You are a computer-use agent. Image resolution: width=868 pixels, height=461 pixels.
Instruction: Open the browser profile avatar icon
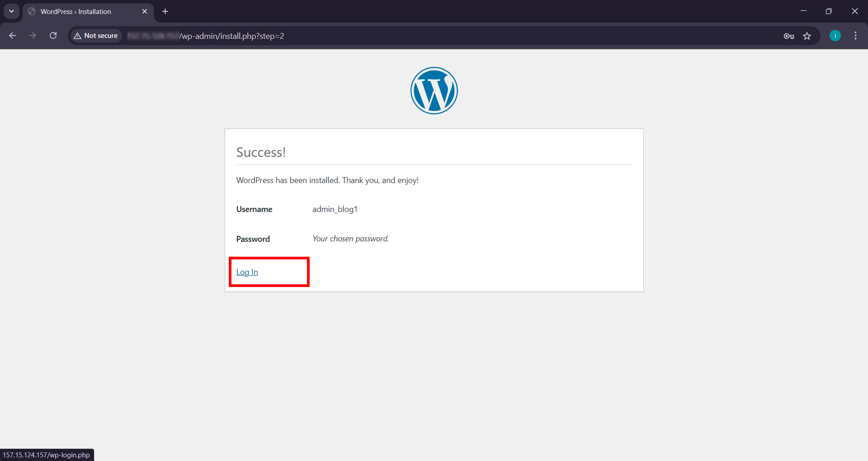835,36
